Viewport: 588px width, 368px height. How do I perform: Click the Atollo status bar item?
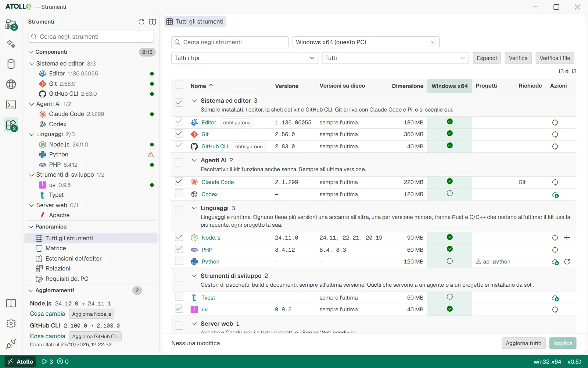(x=21, y=362)
